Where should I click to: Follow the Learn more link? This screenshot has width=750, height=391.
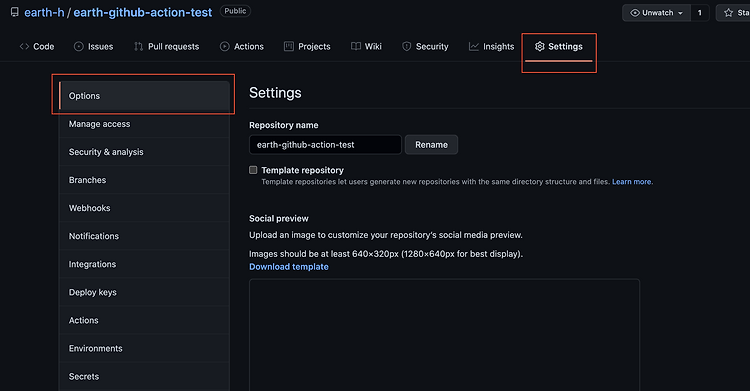[631, 182]
